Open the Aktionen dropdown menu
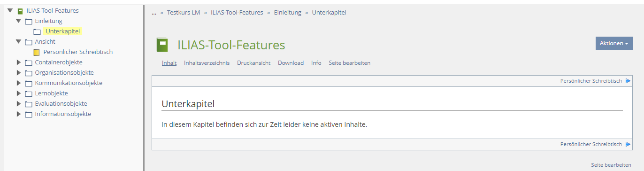Viewport: 644px width, 171px height. click(x=614, y=43)
